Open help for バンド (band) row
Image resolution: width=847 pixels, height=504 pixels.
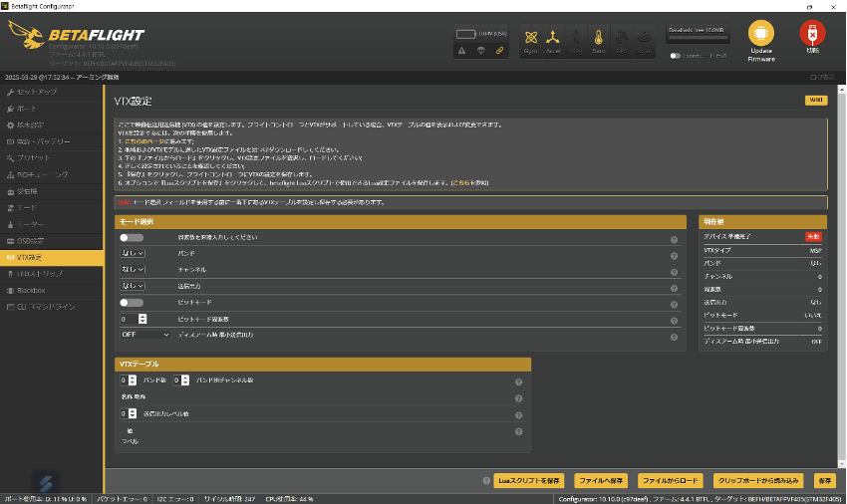point(675,256)
